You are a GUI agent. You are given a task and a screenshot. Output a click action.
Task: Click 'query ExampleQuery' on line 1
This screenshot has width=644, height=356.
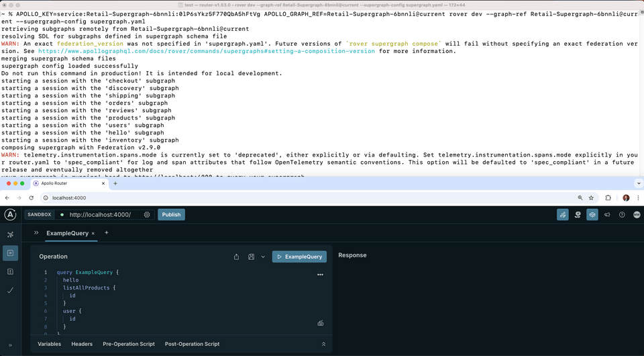tap(85, 272)
